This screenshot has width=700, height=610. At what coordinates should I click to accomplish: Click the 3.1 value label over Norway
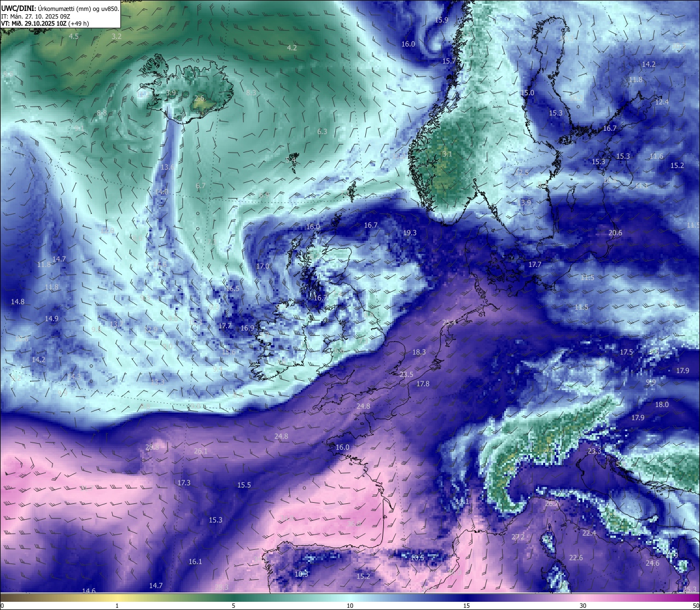447,154
